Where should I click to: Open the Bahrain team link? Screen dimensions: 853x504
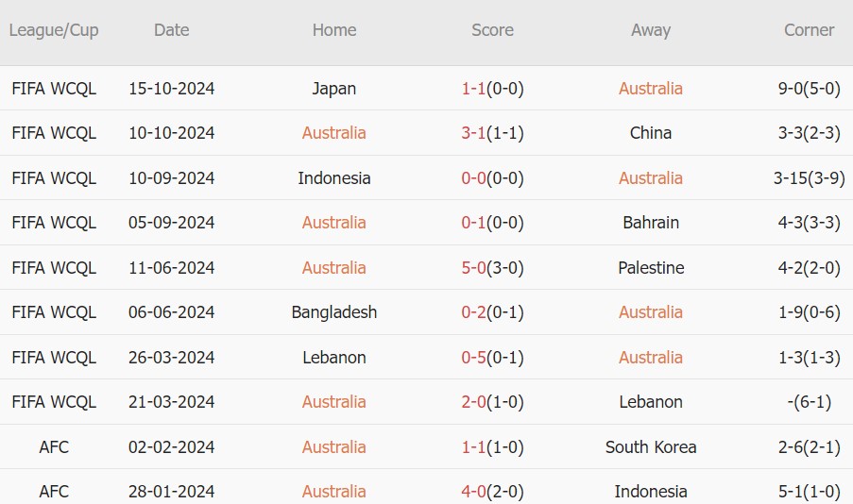[651, 223]
